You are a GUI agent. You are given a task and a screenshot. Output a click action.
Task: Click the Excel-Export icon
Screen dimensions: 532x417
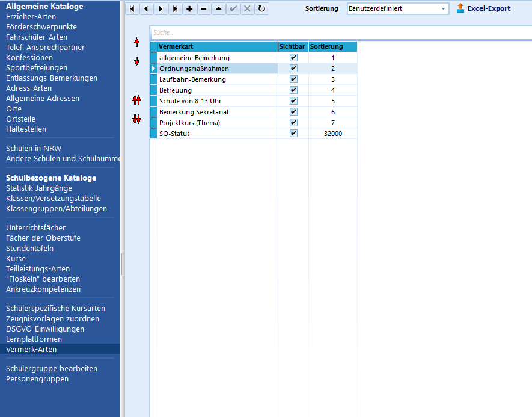[460, 8]
